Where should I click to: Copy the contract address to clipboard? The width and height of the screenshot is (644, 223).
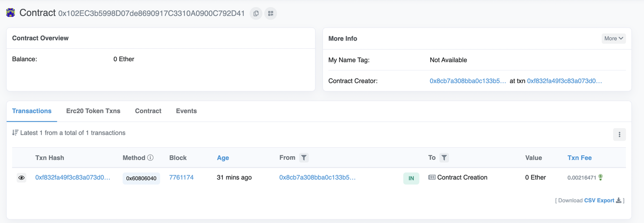click(256, 14)
